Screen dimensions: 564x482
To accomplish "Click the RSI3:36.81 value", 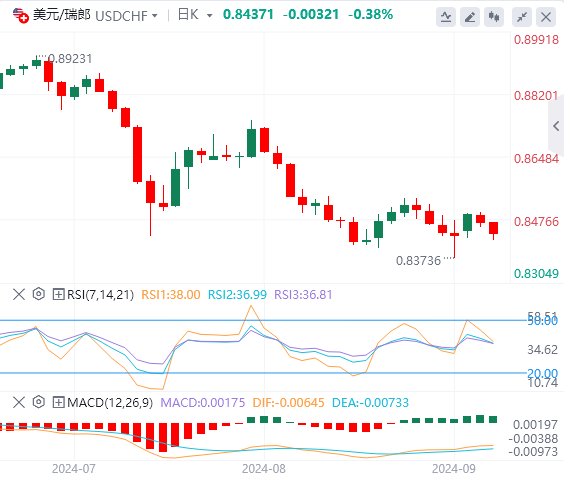I will point(303,295).
